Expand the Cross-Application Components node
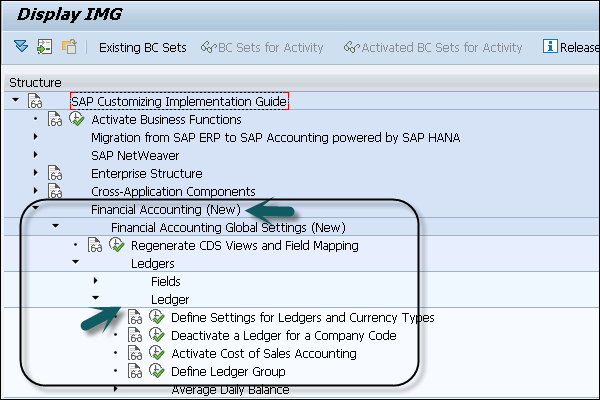 click(35, 192)
